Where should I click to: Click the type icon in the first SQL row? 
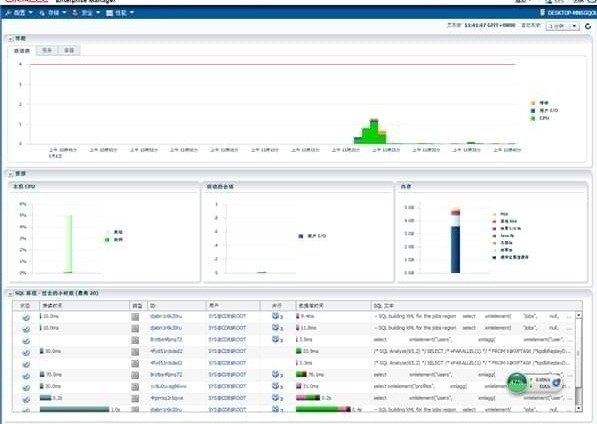coord(135,317)
